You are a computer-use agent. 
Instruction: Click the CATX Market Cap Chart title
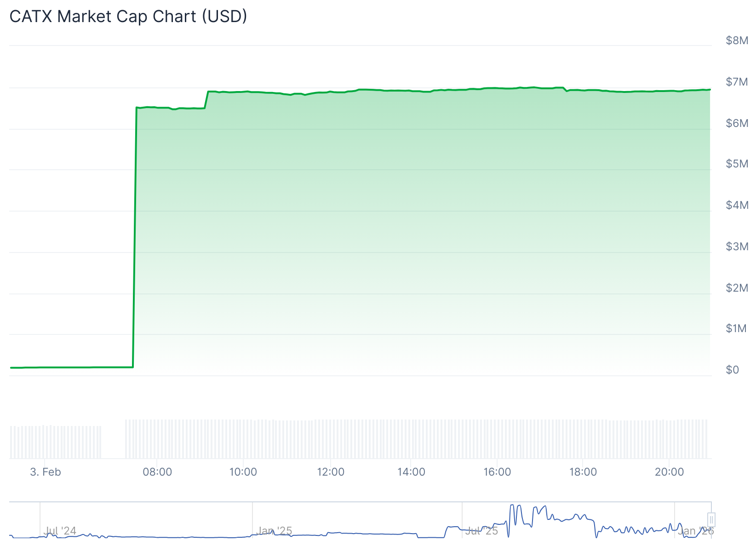click(x=128, y=17)
